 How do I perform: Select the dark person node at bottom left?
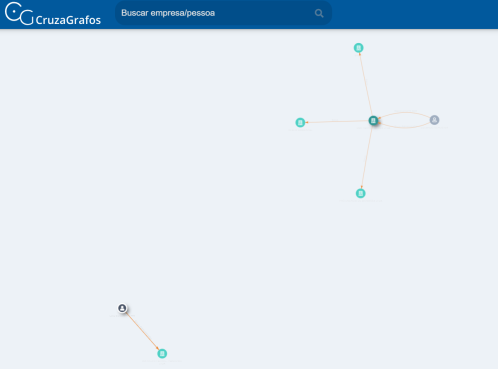122,308
